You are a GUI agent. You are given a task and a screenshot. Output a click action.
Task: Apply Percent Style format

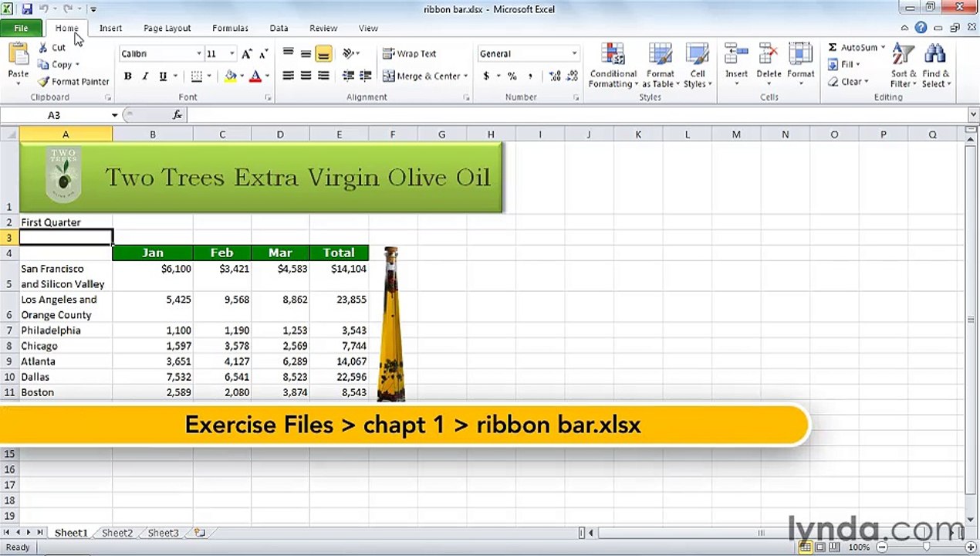[x=512, y=76]
